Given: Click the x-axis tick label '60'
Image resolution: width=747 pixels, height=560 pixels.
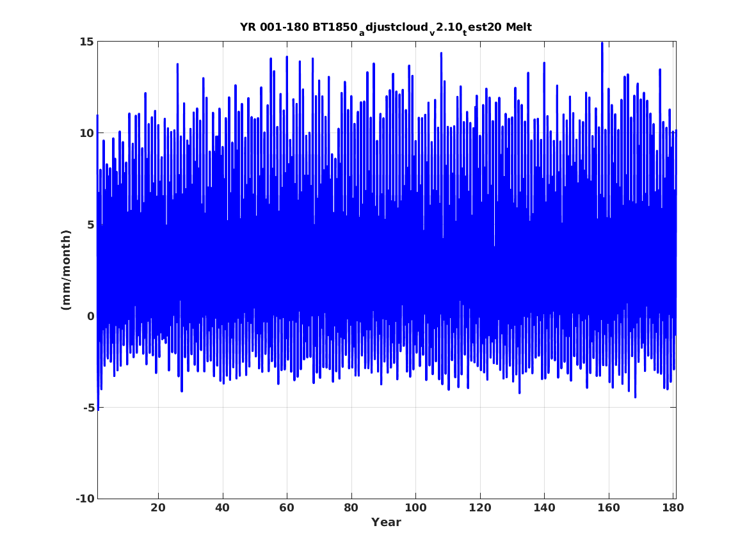Looking at the screenshot, I should click(x=287, y=508).
